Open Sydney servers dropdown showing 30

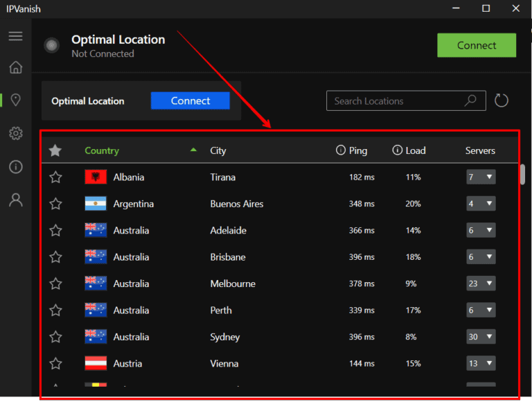coord(481,337)
